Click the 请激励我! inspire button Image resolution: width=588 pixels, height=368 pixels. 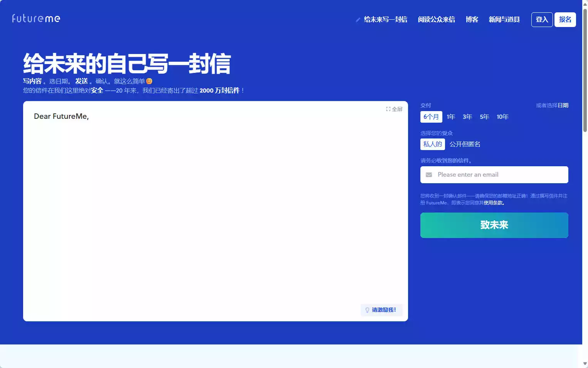pyautogui.click(x=381, y=310)
